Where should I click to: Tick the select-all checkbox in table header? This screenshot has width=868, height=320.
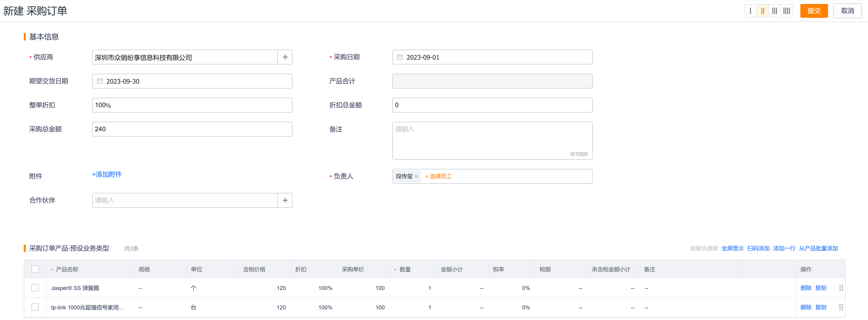click(x=35, y=269)
